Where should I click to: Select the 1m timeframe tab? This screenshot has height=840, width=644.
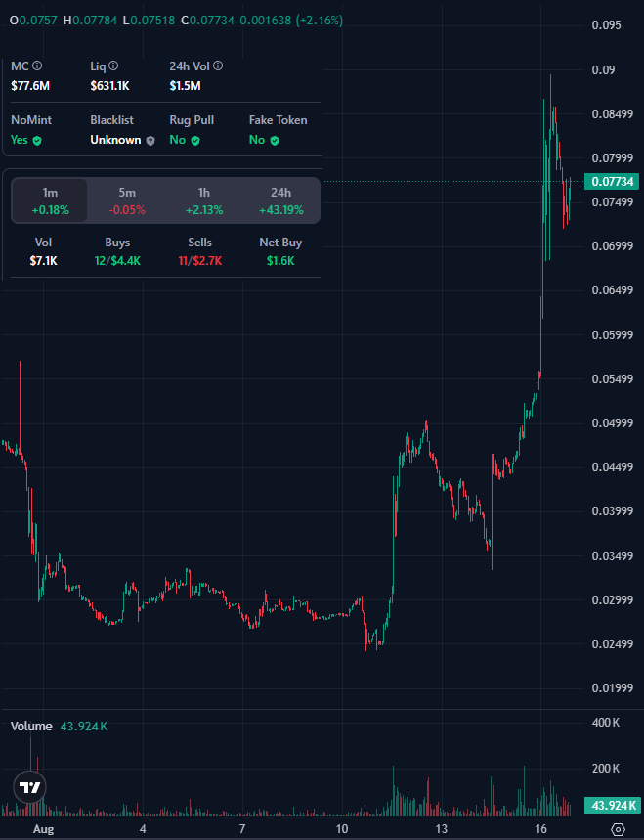pos(50,200)
